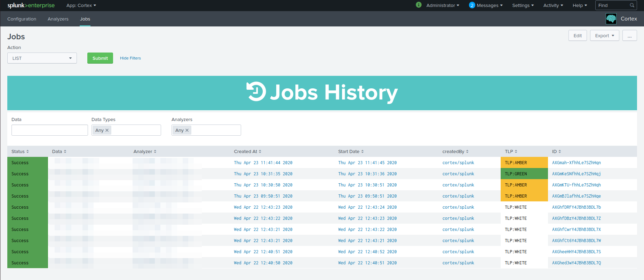The image size is (644, 280).
Task: Click the green Submit button
Action: point(100,58)
